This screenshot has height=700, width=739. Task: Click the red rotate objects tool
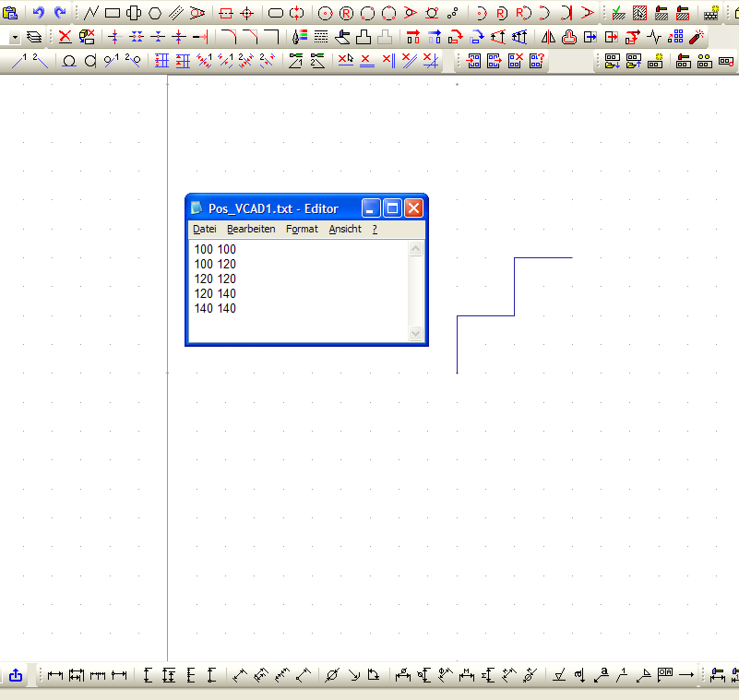coord(456,37)
